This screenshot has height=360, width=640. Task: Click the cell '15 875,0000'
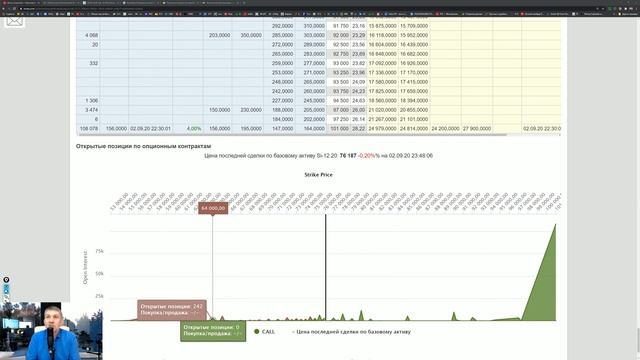coord(382,26)
